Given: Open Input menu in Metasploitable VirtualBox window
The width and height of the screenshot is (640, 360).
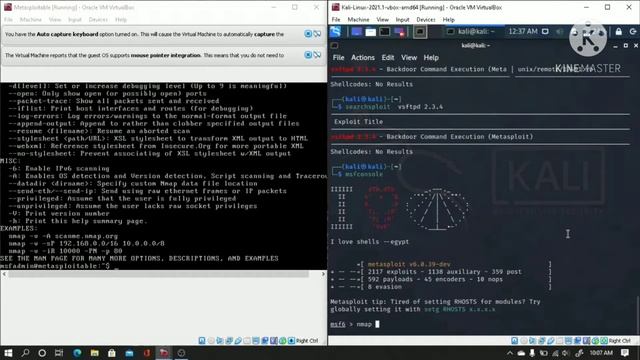Looking at the screenshot, I should [75, 20].
